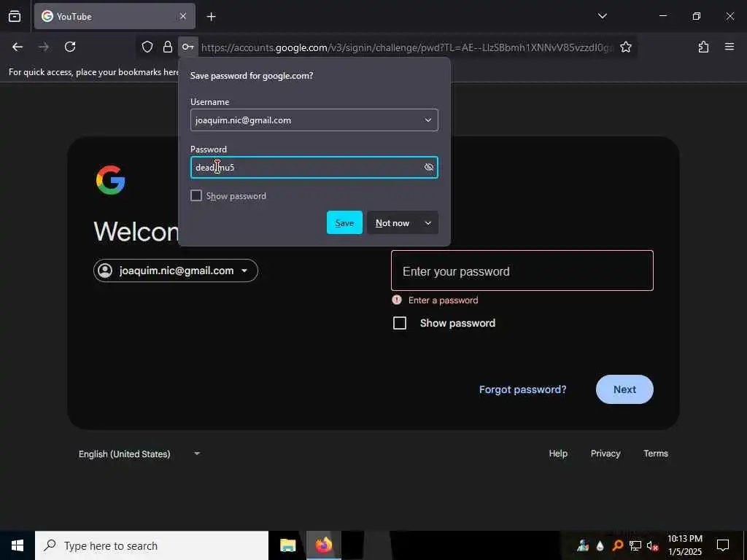Open Firefox application hamburger menu
Image resolution: width=747 pixels, height=560 pixels.
pyautogui.click(x=729, y=47)
